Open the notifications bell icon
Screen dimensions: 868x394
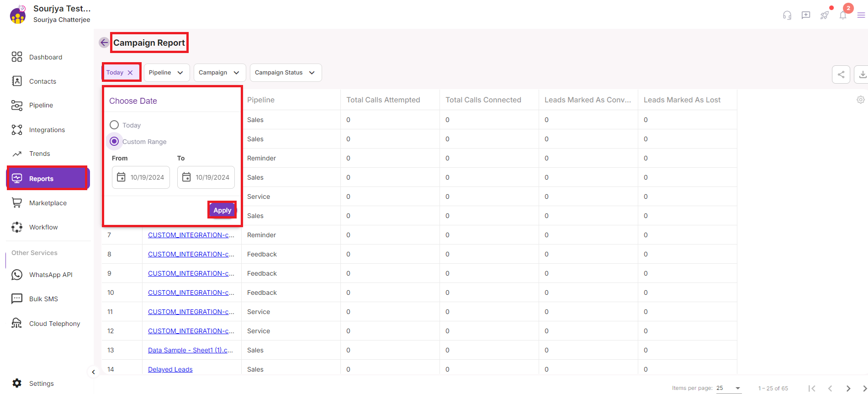[x=843, y=16]
